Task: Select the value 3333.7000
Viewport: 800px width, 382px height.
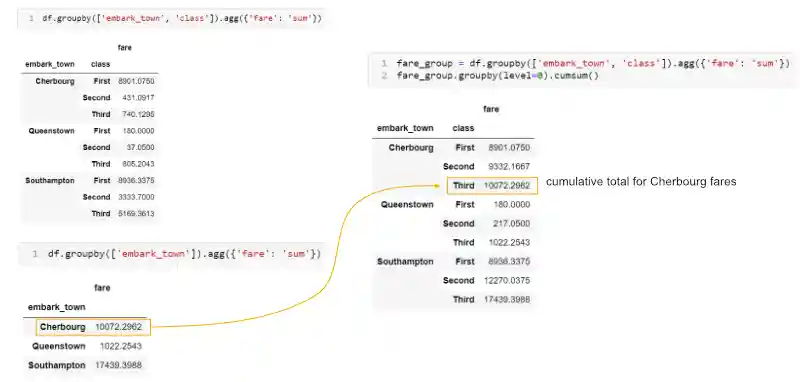Action: coord(136,197)
